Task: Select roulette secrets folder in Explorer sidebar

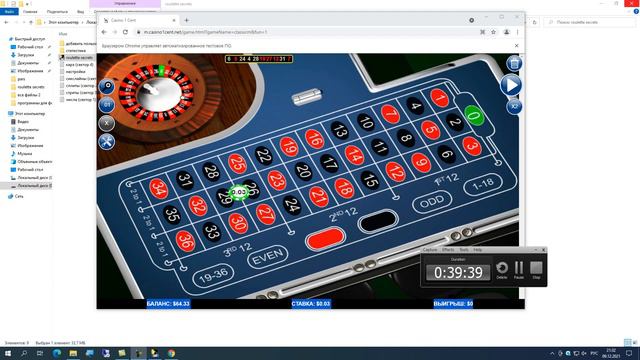Action: pos(31,87)
